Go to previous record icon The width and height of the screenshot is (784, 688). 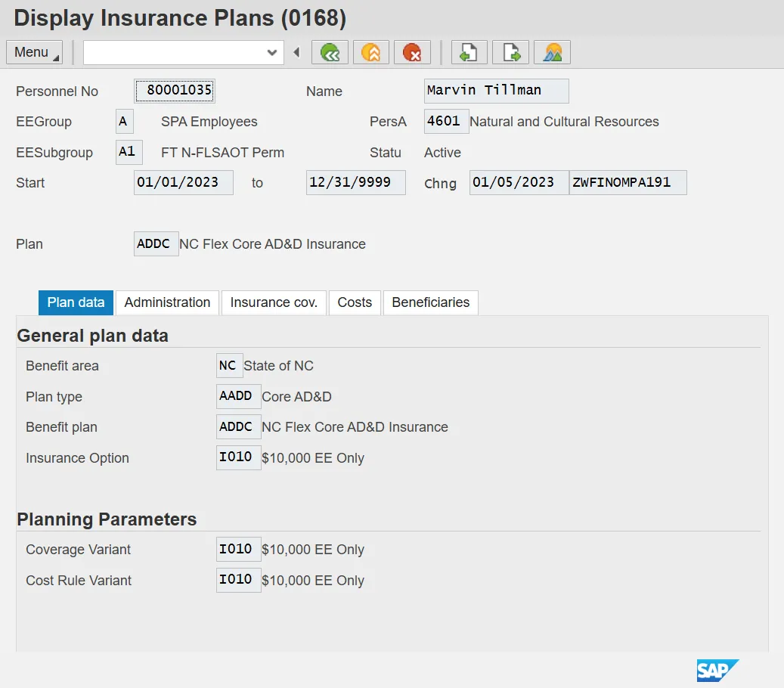click(x=469, y=52)
